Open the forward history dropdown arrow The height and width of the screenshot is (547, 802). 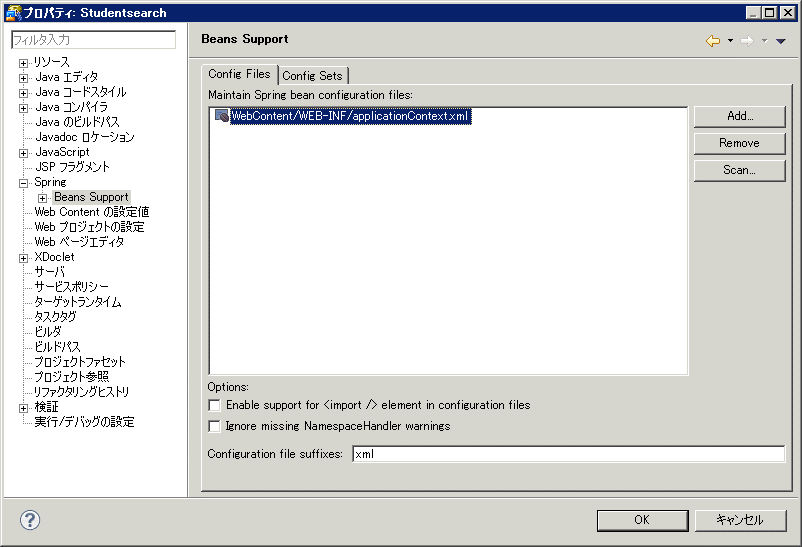765,41
